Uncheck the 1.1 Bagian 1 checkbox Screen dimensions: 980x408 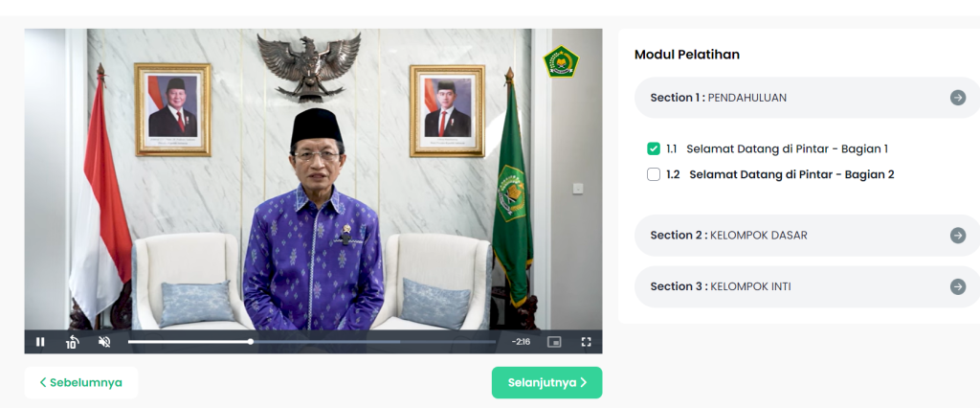pyautogui.click(x=654, y=149)
